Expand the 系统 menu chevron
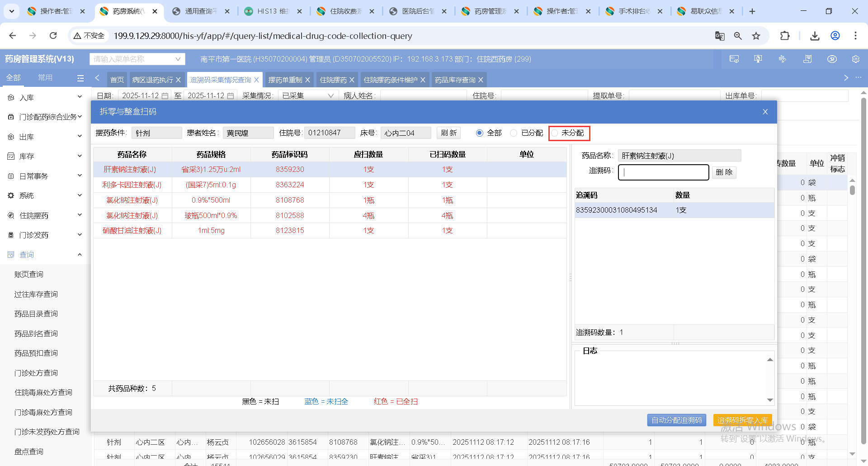 (80, 195)
